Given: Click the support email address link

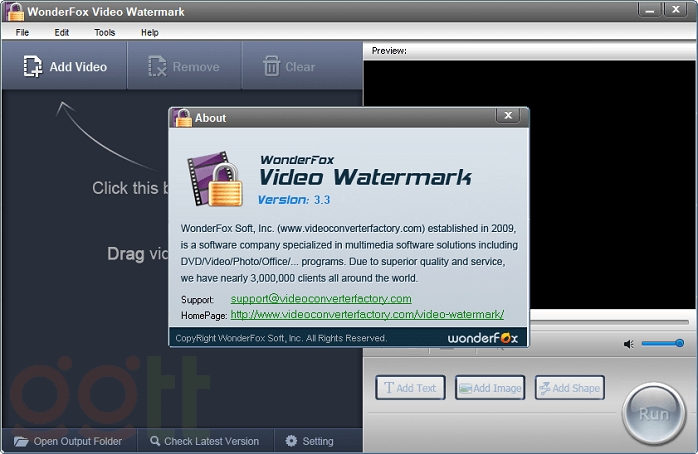Looking at the screenshot, I should click(321, 299).
